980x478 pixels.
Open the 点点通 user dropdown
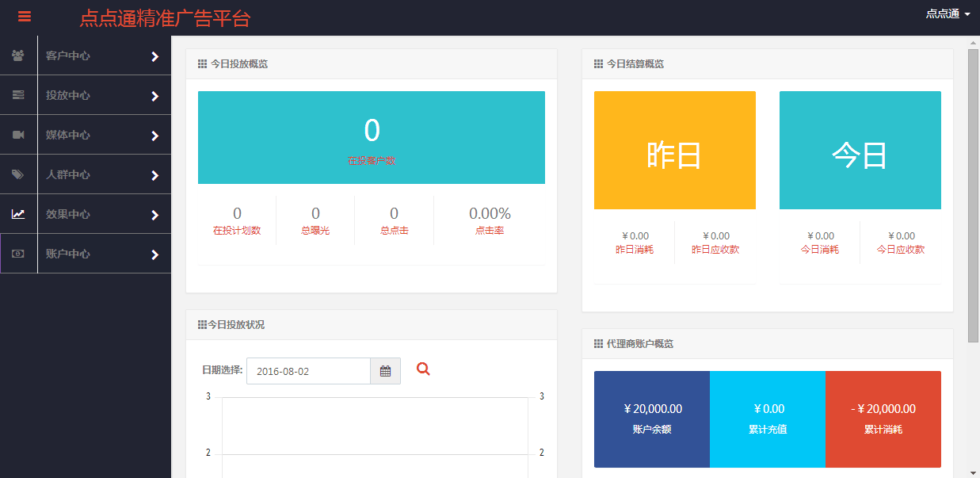click(x=948, y=13)
